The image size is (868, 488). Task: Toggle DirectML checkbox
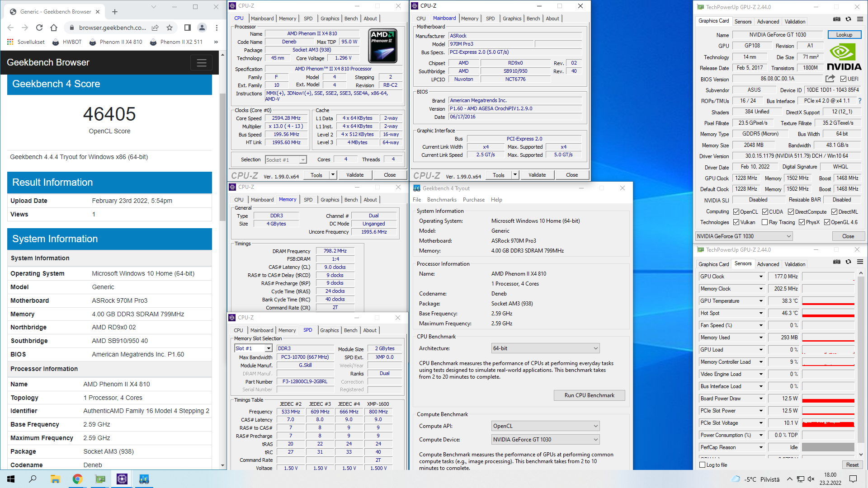[834, 212]
